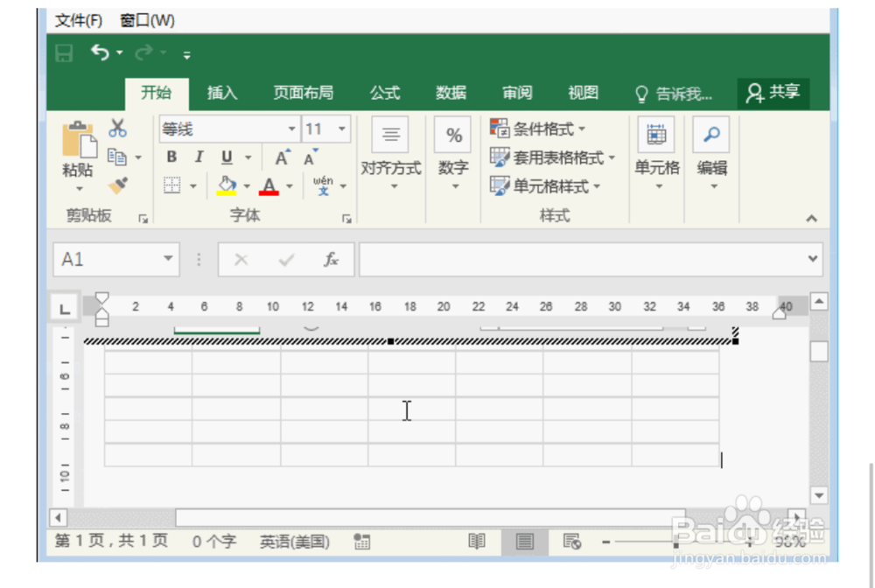Open the 页面布局 tab
Image resolution: width=875 pixels, height=588 pixels.
coord(303,93)
